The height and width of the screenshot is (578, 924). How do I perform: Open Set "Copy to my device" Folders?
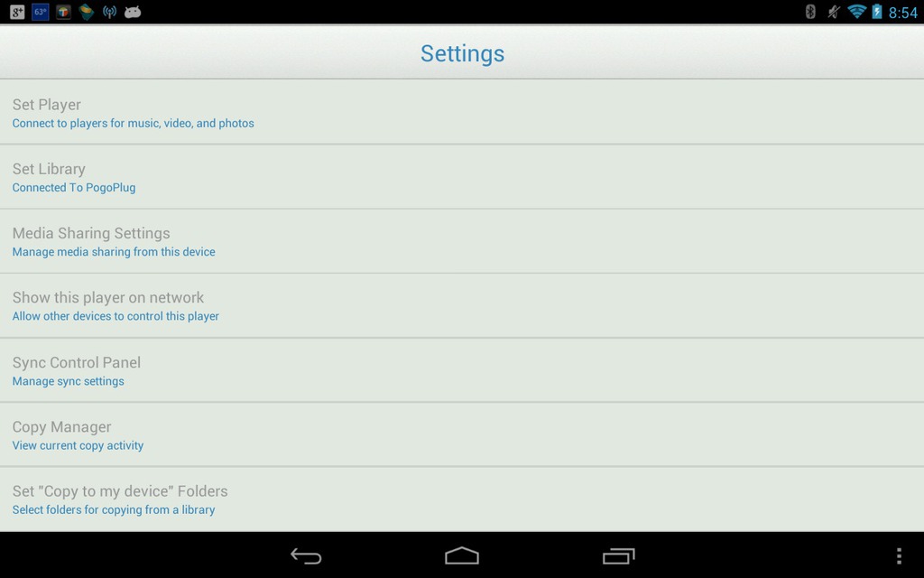click(x=462, y=499)
